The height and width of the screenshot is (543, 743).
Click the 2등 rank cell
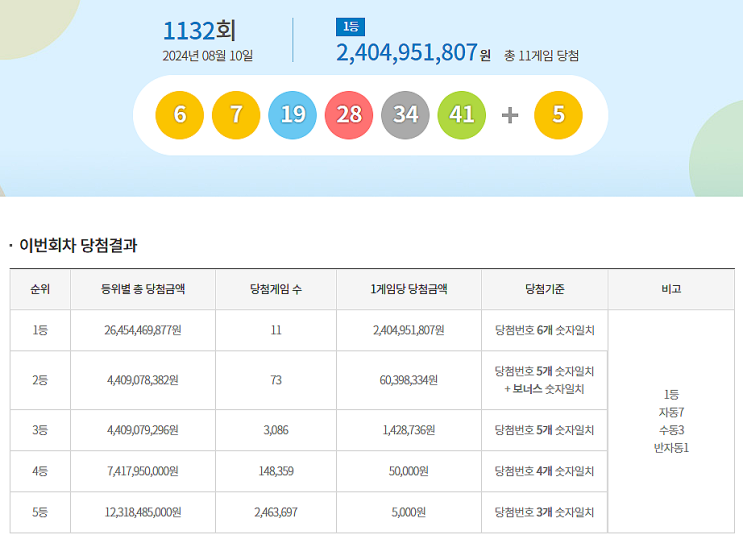click(x=40, y=380)
